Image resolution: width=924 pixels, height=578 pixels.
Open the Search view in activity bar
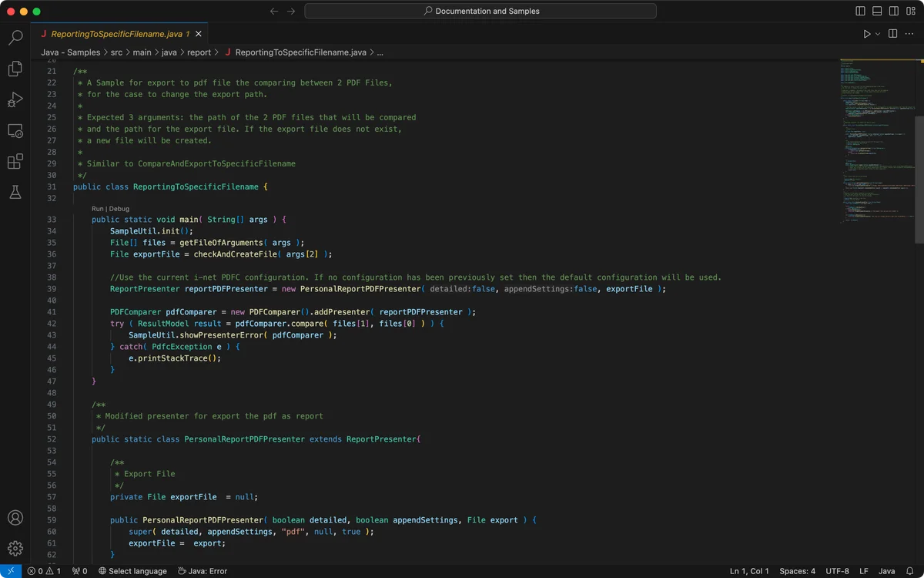coord(15,37)
